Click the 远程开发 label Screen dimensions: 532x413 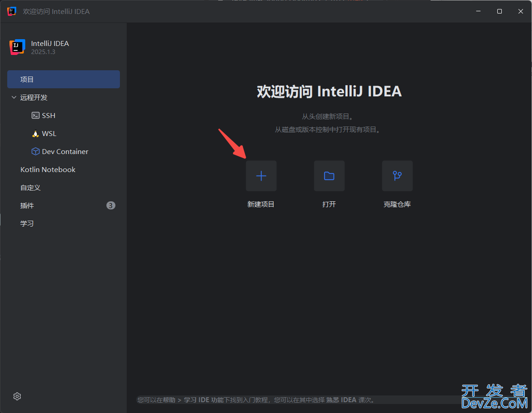(34, 98)
